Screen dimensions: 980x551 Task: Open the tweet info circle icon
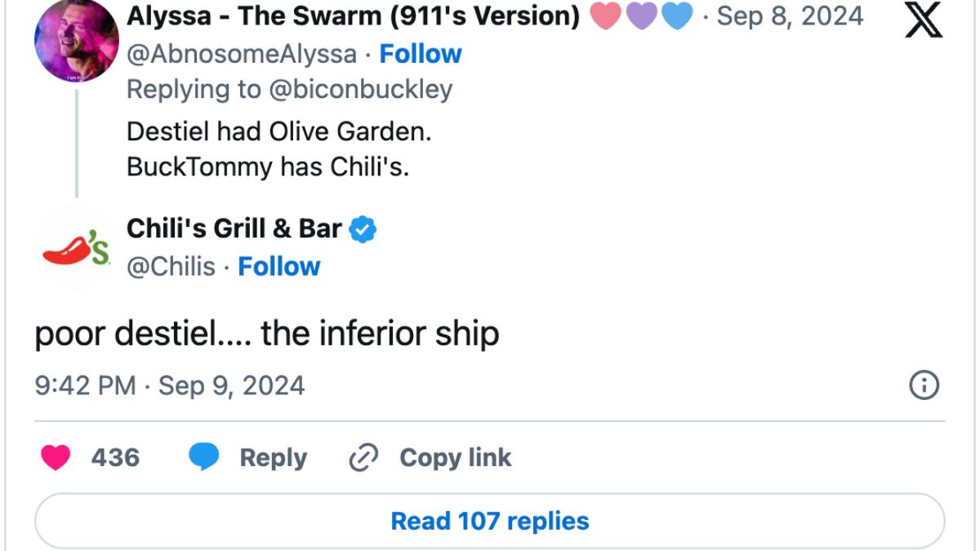[x=924, y=385]
